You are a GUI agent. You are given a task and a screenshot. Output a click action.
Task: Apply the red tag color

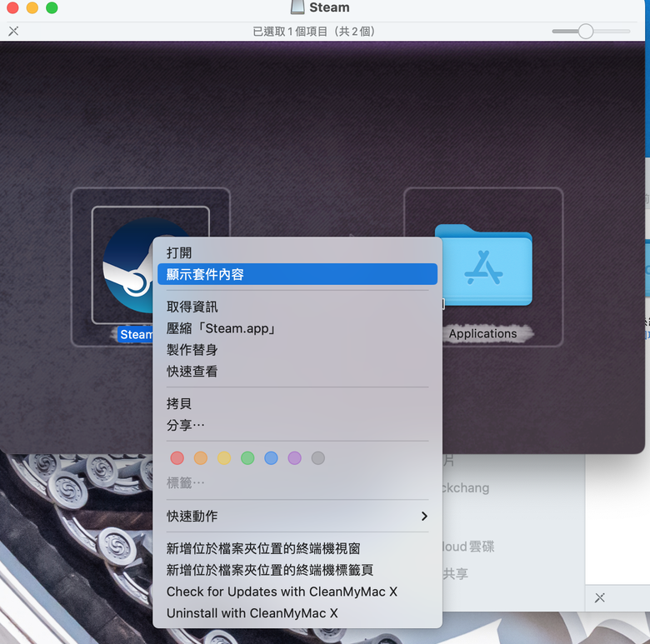pyautogui.click(x=177, y=458)
